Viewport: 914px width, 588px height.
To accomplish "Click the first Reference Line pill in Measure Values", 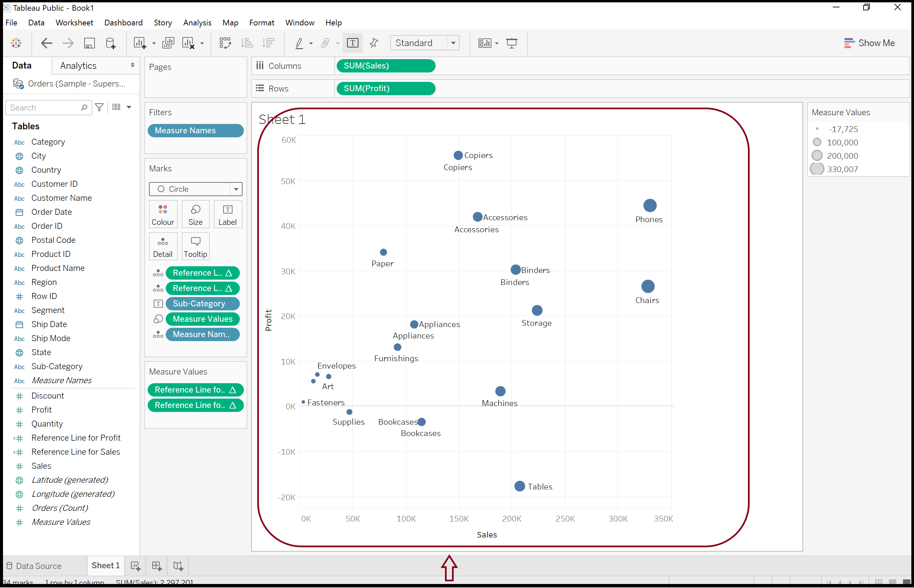I will (x=195, y=390).
